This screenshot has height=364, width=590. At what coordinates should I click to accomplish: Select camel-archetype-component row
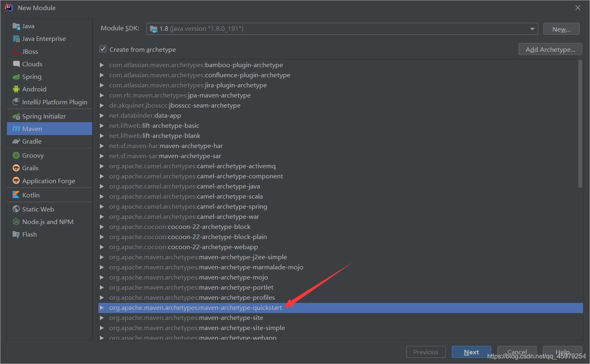[x=340, y=176]
